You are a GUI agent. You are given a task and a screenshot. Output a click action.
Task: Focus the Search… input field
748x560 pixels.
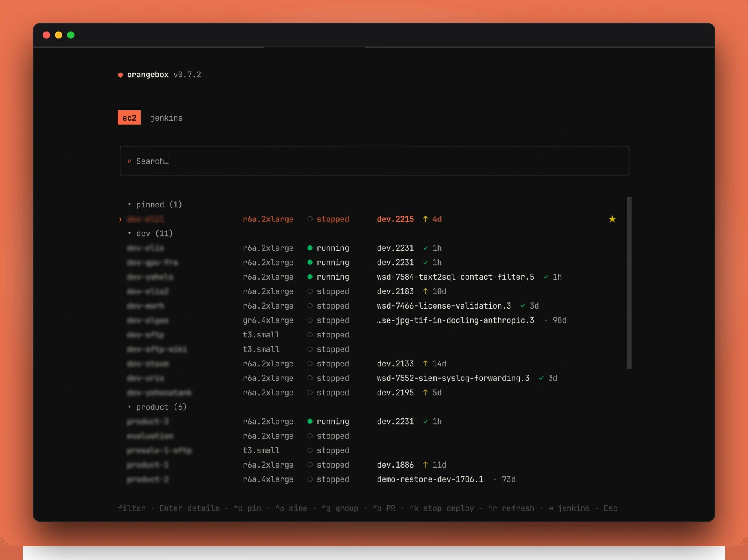(x=374, y=161)
